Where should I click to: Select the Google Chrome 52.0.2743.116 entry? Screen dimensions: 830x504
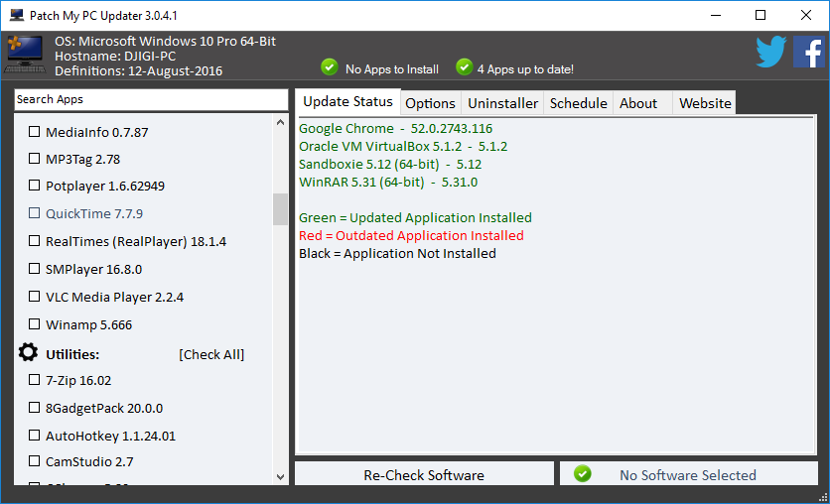point(395,129)
